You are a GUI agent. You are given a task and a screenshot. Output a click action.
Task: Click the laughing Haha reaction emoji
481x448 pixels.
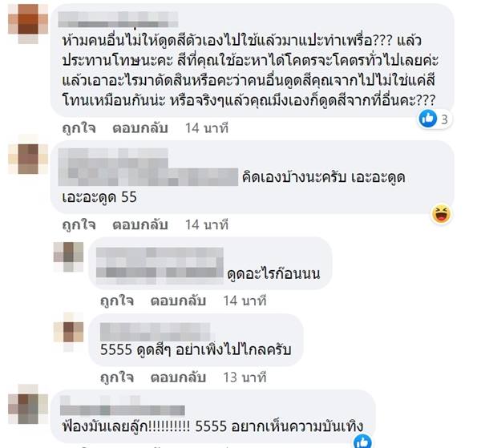441,214
